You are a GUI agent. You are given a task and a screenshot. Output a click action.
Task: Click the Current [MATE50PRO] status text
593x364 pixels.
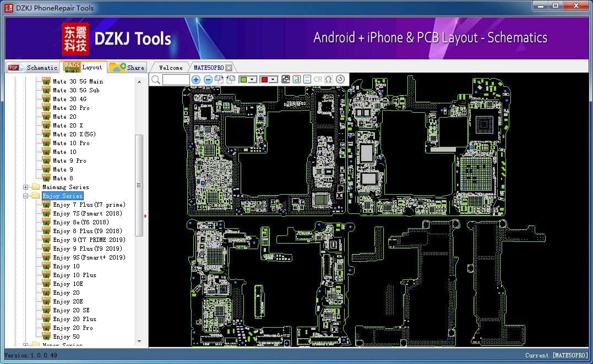click(x=557, y=355)
